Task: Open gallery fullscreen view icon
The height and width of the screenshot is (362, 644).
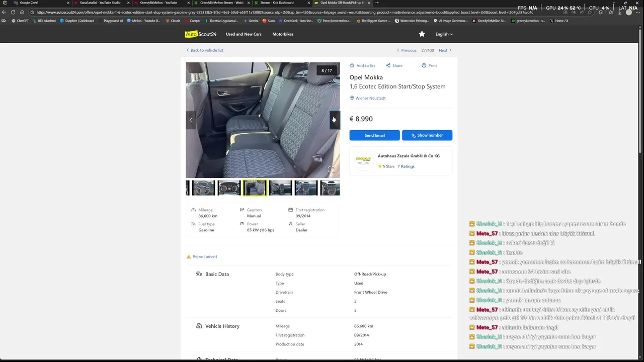Action: tap(331, 169)
